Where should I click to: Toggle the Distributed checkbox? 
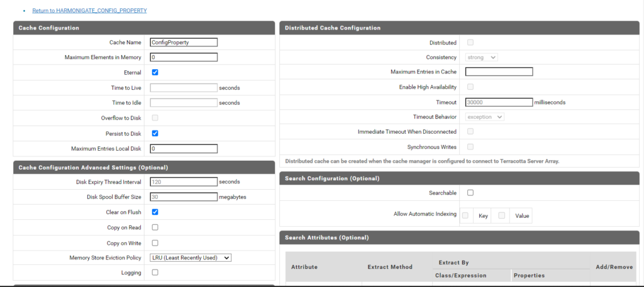470,42
